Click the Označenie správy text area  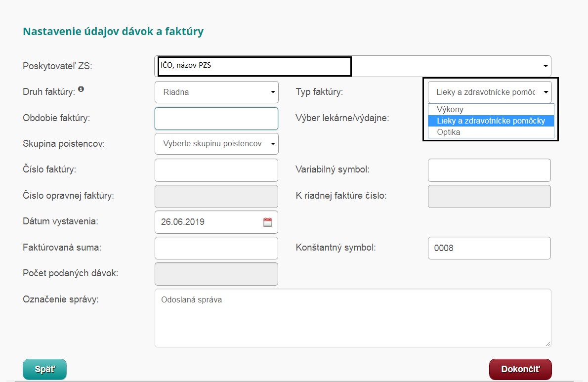[353, 318]
